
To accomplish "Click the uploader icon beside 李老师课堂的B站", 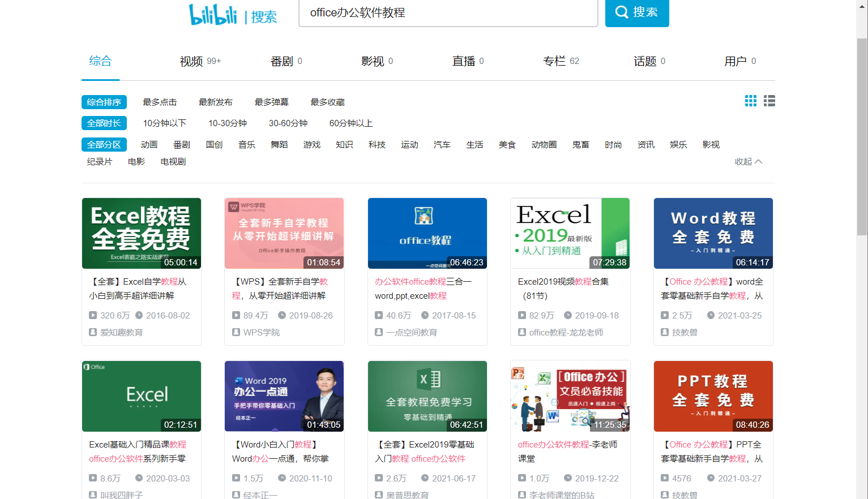I will (522, 494).
